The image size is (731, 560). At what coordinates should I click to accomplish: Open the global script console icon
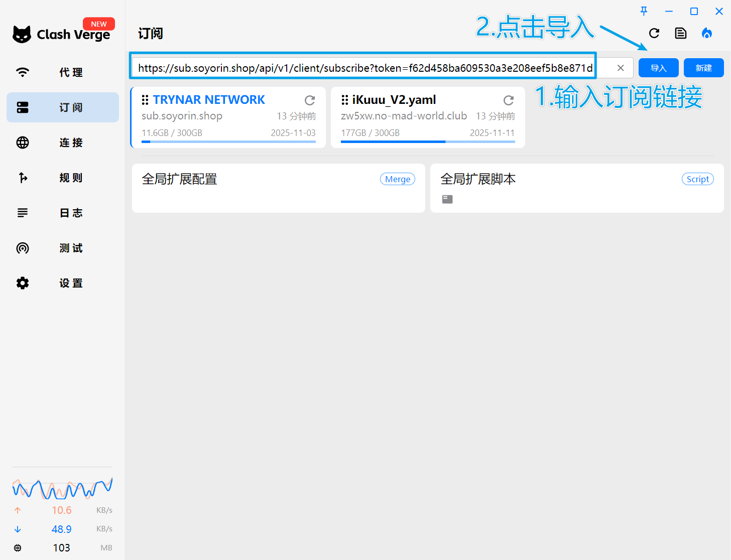(x=447, y=199)
